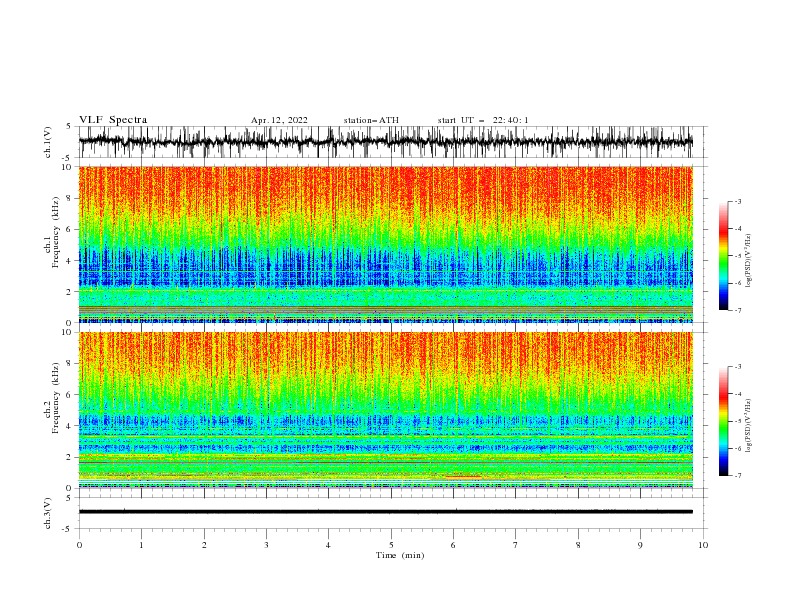This screenshot has height=612, width=792.
Task: Click the "station=ATH" label
Action: (x=371, y=120)
